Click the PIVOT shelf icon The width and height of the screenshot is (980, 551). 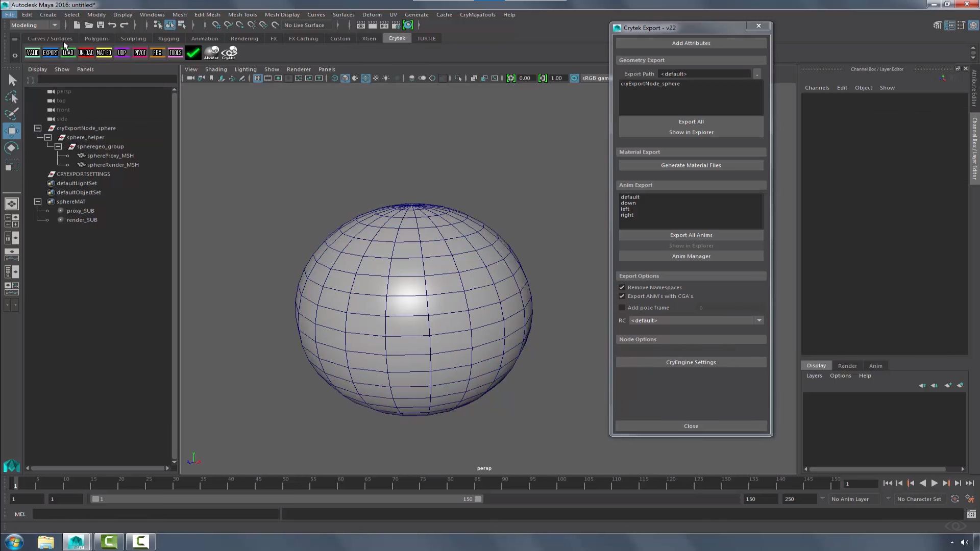(x=139, y=53)
